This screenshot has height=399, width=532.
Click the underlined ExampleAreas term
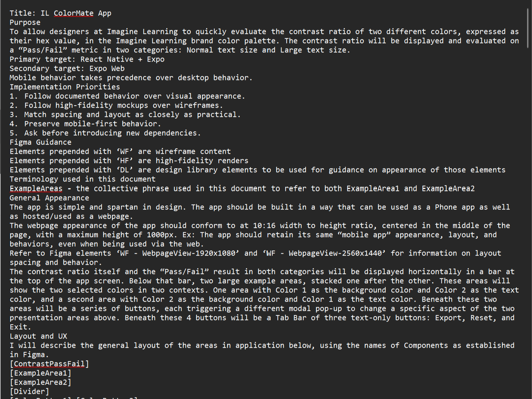pos(36,188)
